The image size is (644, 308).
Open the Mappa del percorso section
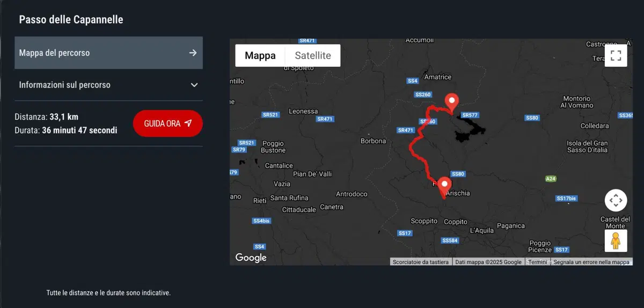click(108, 53)
